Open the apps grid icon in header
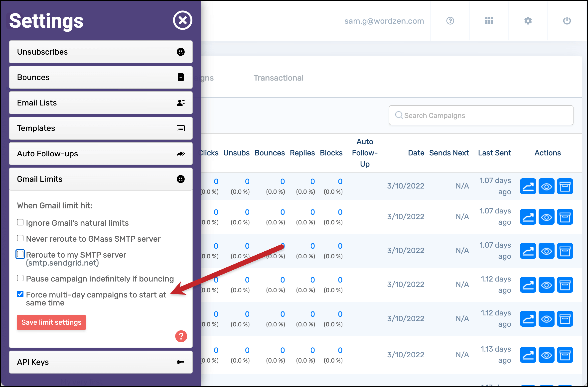Viewport: 588px width, 387px height. (489, 21)
